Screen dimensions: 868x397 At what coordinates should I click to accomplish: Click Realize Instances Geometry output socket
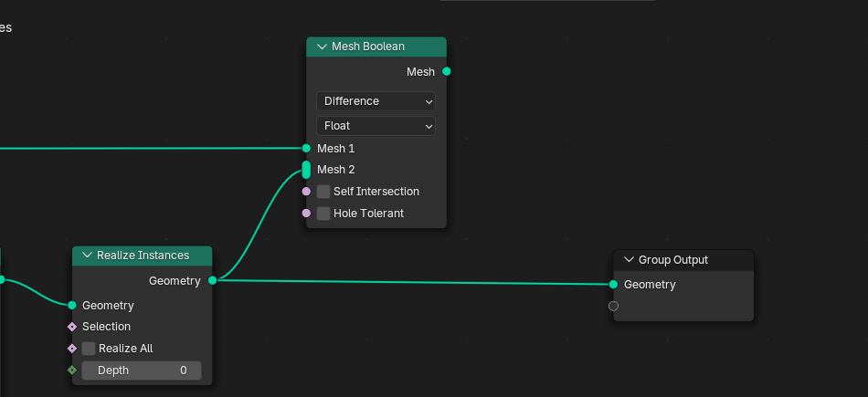pyautogui.click(x=213, y=280)
